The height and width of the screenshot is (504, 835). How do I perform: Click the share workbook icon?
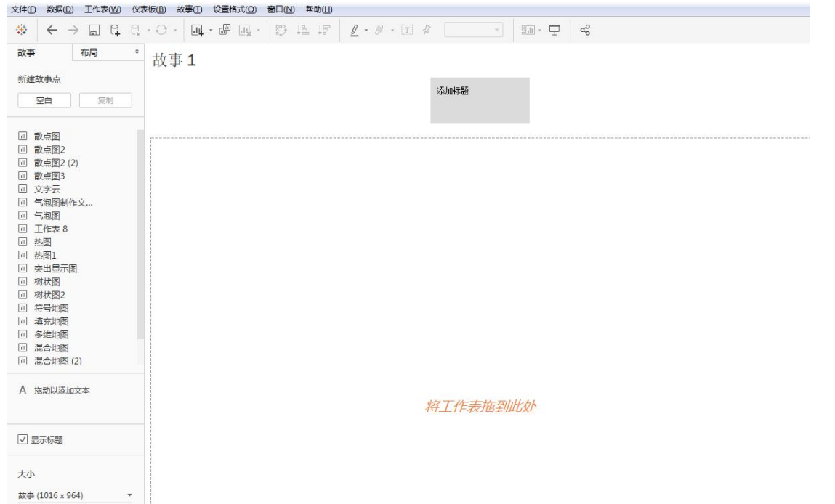pos(585,31)
